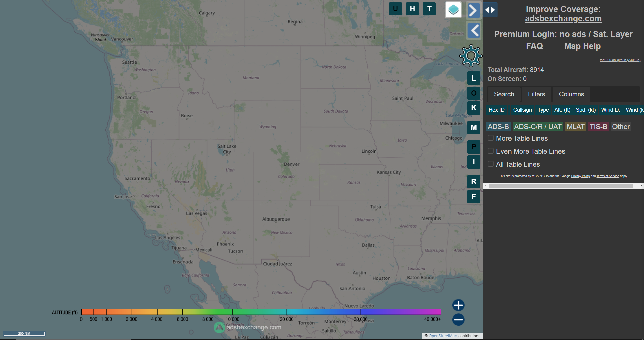This screenshot has width=644, height=340.
Task: Click the 200 NM scale bar
Action: point(24,333)
